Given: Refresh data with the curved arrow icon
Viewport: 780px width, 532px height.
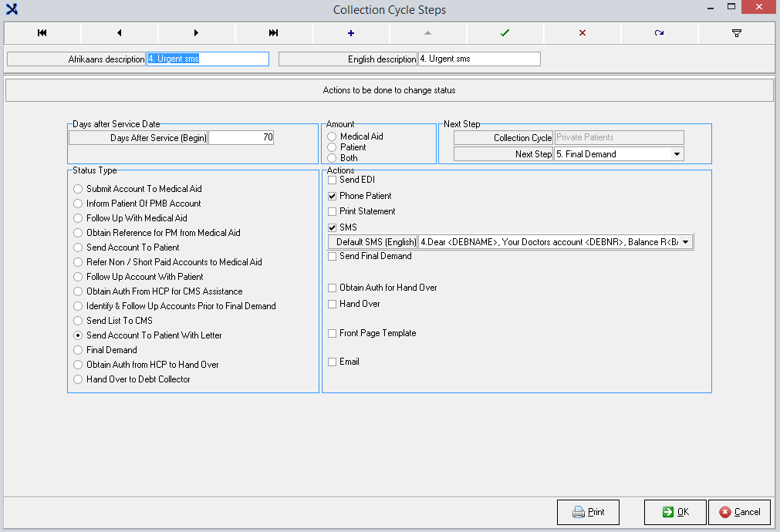Looking at the screenshot, I should (x=660, y=33).
